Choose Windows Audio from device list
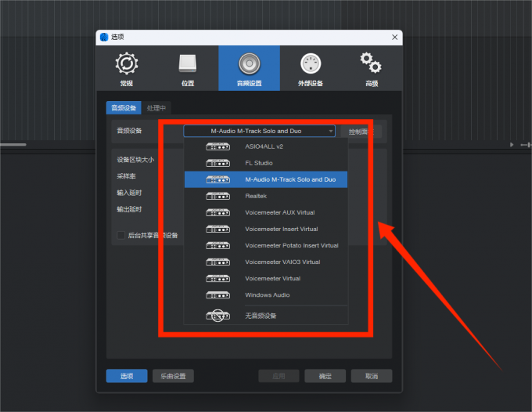This screenshot has height=412, width=532. [x=266, y=295]
